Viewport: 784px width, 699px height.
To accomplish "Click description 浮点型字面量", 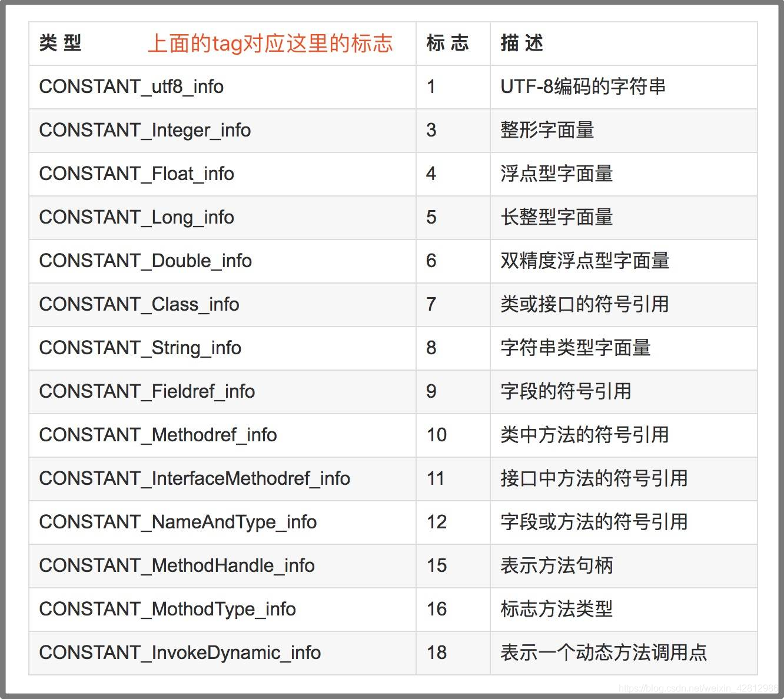I will tap(557, 174).
